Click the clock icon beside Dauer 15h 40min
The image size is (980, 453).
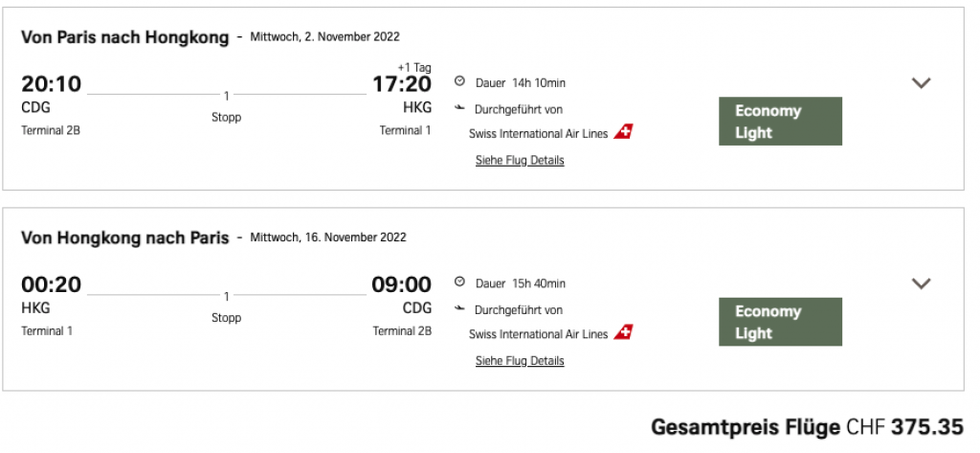459,283
